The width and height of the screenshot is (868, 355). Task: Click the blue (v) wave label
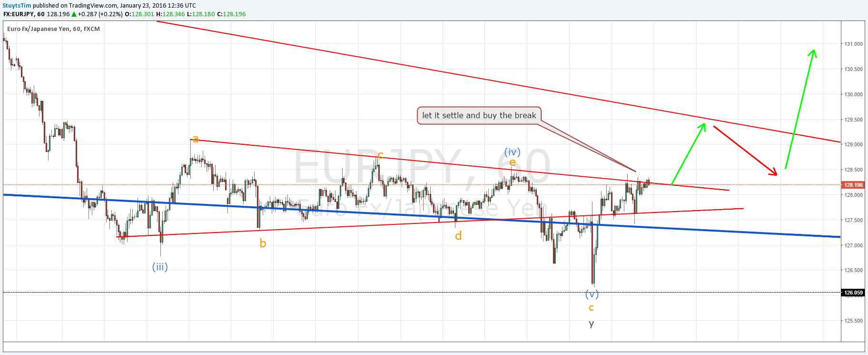click(x=592, y=294)
